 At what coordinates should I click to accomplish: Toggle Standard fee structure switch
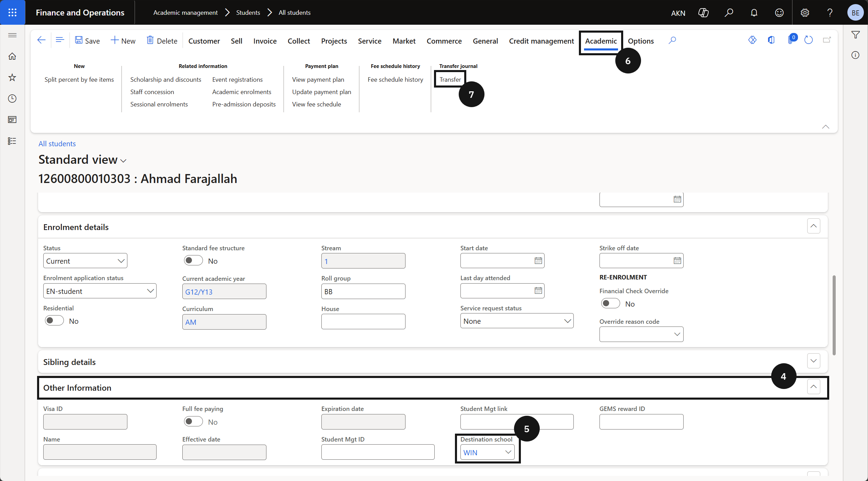(x=193, y=261)
